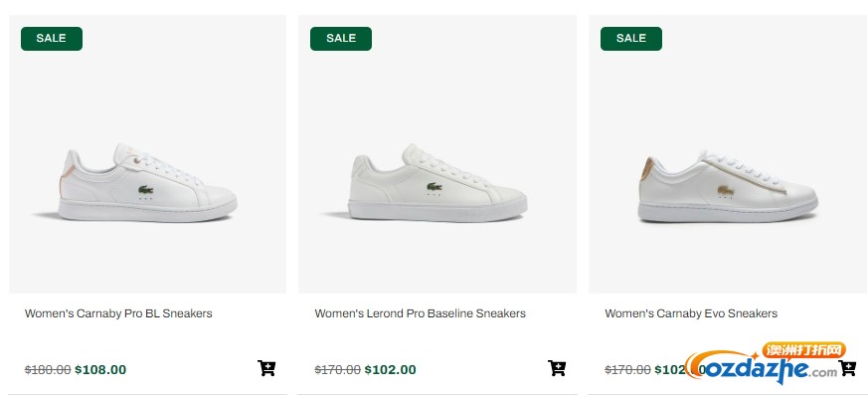Add Carnaby Evo Sneakers to cart
868x397 pixels.
tap(847, 368)
